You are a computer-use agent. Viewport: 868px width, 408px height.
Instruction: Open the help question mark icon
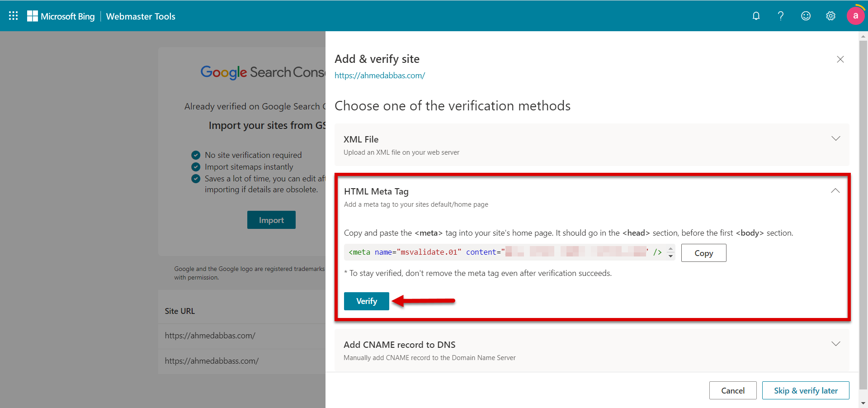(x=781, y=16)
